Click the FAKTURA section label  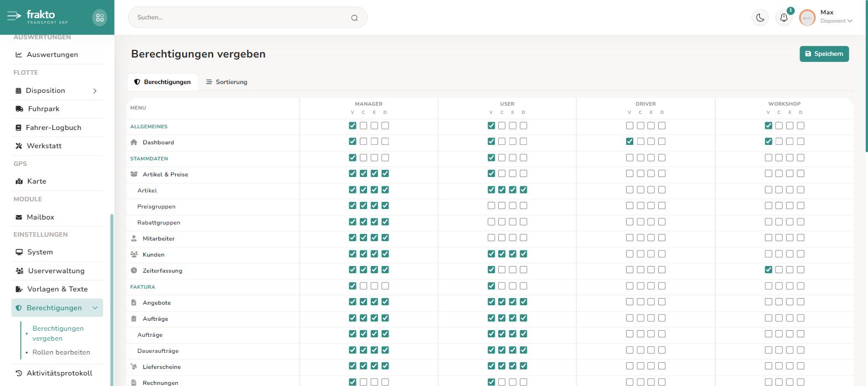[143, 287]
